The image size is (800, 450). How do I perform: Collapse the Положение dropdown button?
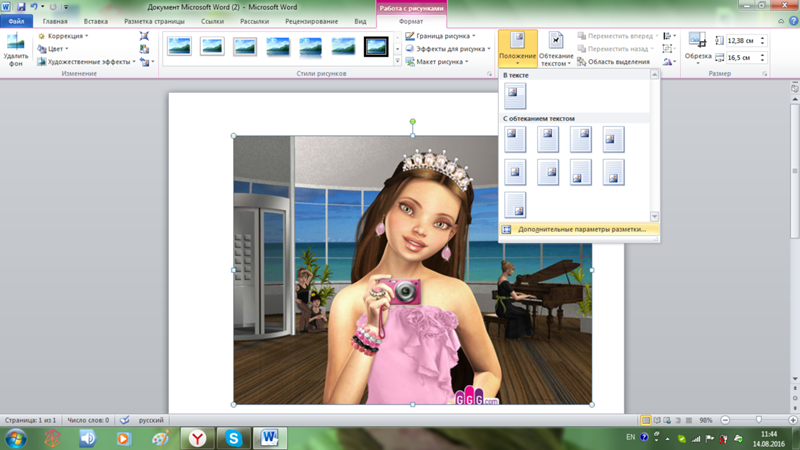[517, 49]
